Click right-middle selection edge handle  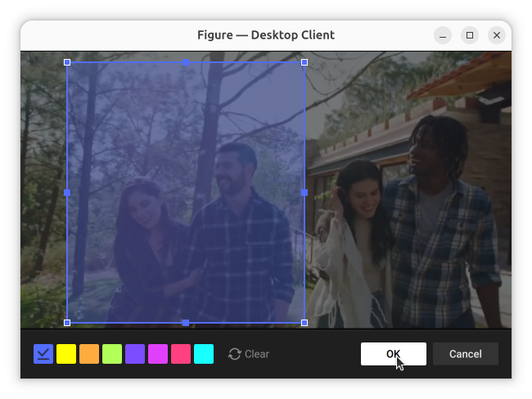pos(304,193)
